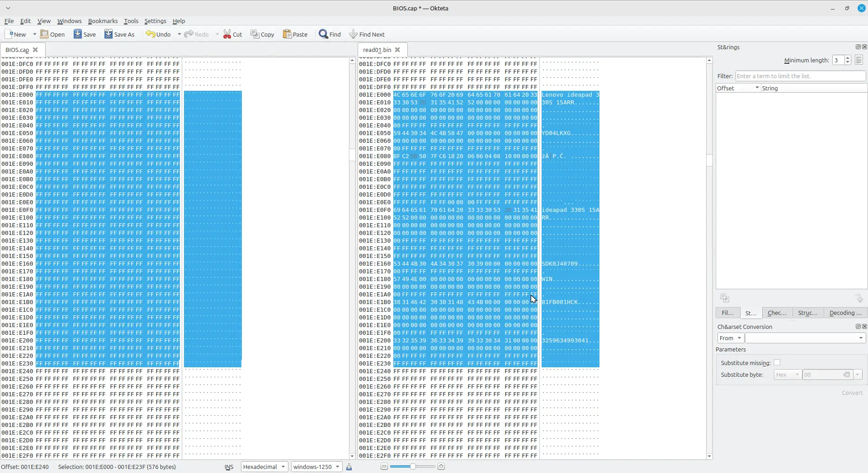Screen dimensions: 868x473
Task: Click the String column header
Action: click(814, 88)
